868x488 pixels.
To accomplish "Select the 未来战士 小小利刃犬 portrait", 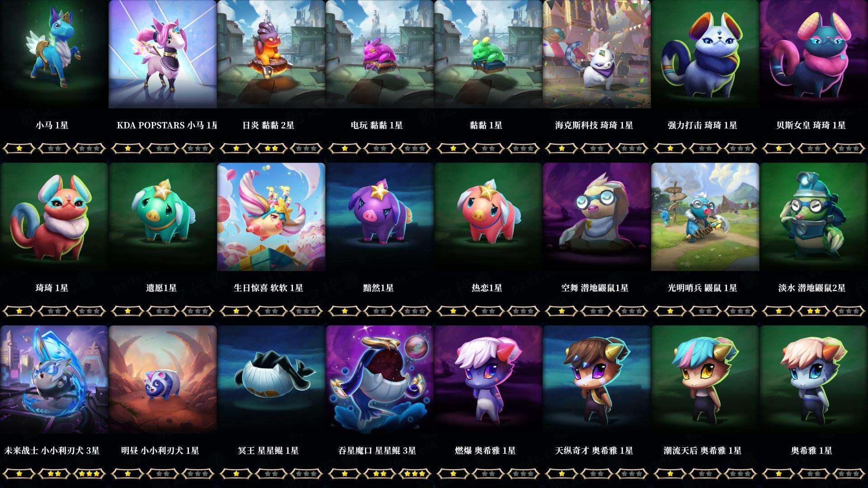I will coord(54,380).
